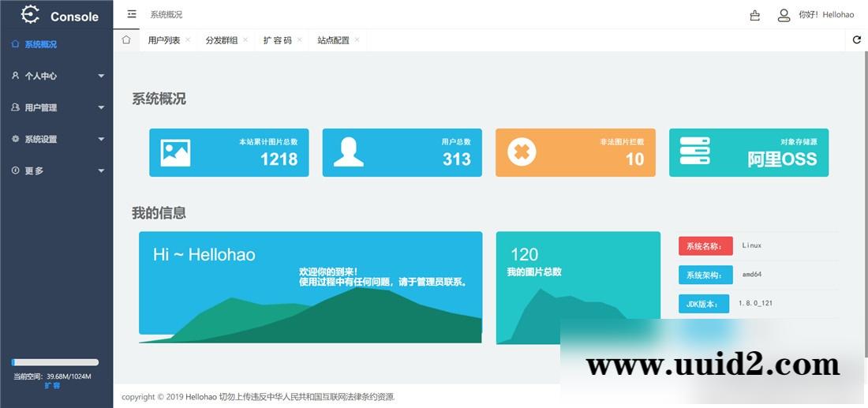Image resolution: width=868 pixels, height=408 pixels.
Task: Click the image icon on total images card
Action: coord(175,152)
